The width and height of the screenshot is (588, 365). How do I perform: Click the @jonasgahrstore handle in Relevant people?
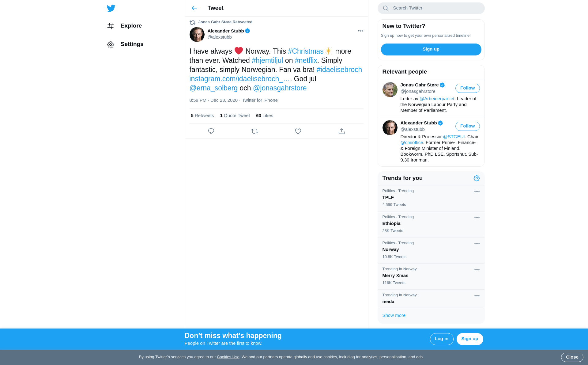point(418,91)
